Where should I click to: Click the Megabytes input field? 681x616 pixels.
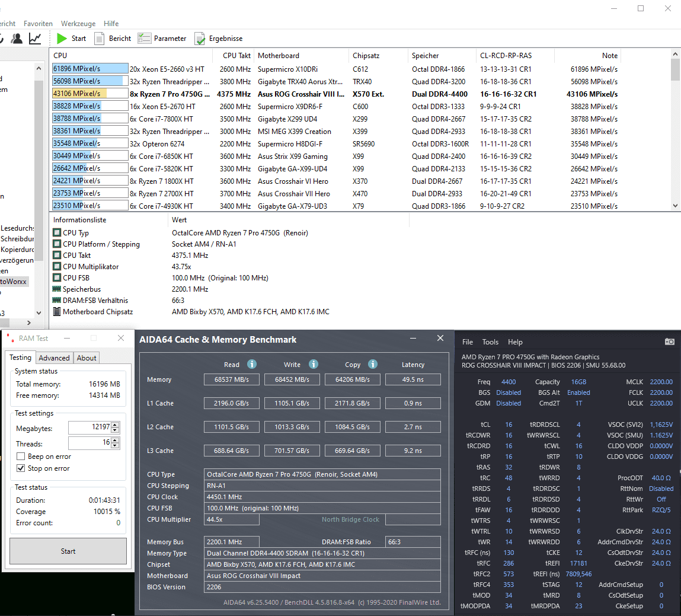89,427
